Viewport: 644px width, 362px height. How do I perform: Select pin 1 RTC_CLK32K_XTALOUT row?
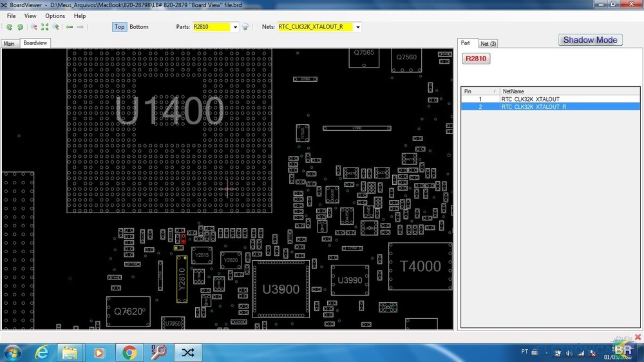(x=529, y=99)
